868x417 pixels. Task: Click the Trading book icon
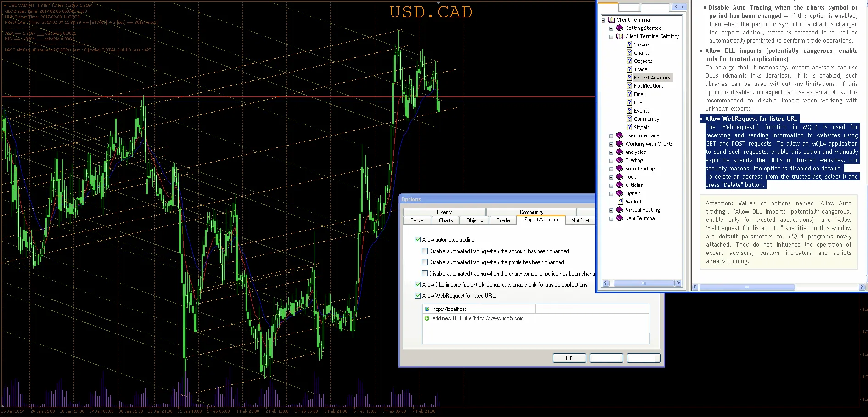point(620,160)
